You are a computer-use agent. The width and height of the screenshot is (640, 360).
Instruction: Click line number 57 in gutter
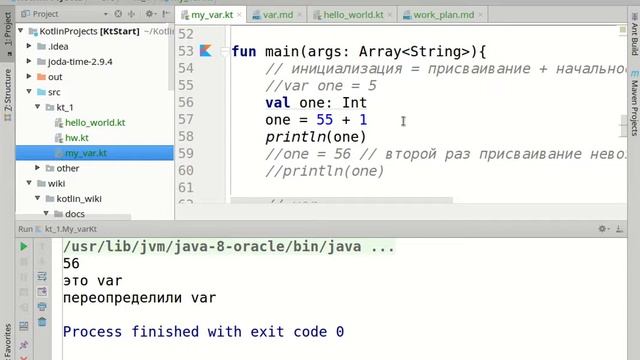click(186, 120)
